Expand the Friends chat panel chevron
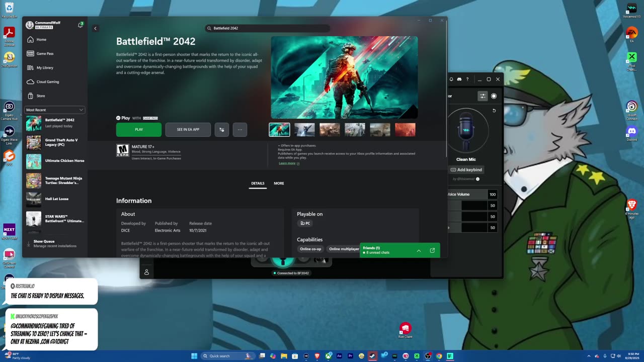This screenshot has height=362, width=644. (419, 250)
